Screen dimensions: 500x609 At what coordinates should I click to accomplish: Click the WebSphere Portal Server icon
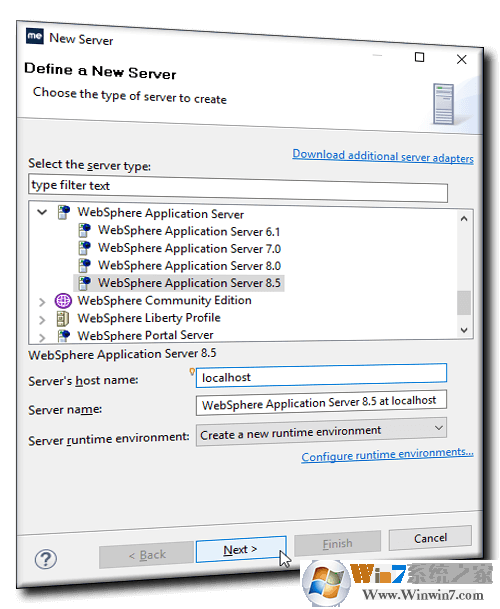(x=64, y=336)
